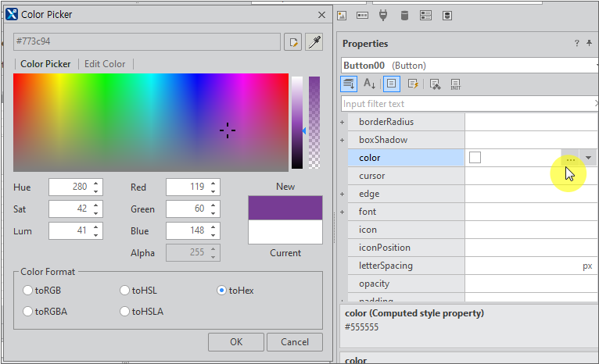The height and width of the screenshot is (364, 599).
Task: Activate the eyedropper color sampler tool
Action: pos(314,42)
